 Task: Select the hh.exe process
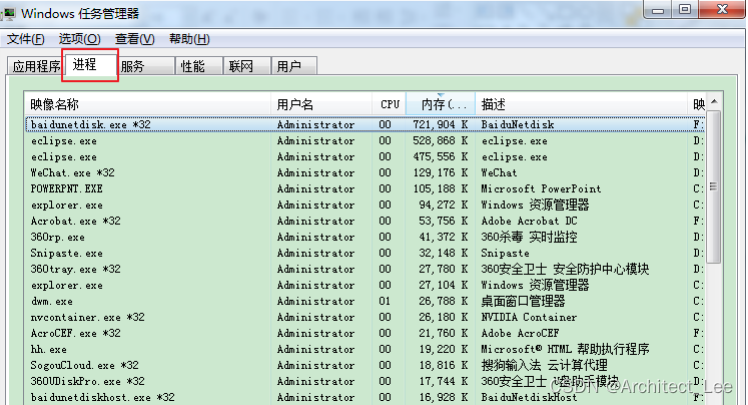click(365, 350)
